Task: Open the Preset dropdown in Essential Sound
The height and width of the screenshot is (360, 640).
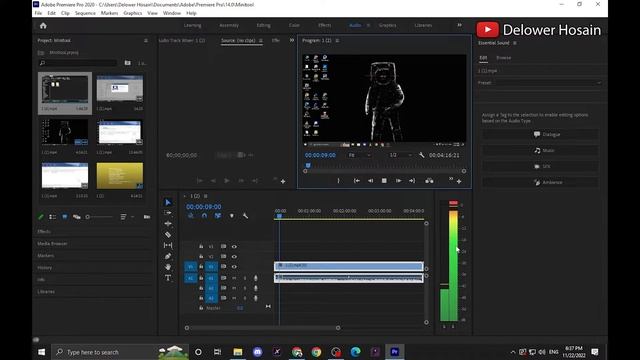Action: tap(540, 82)
